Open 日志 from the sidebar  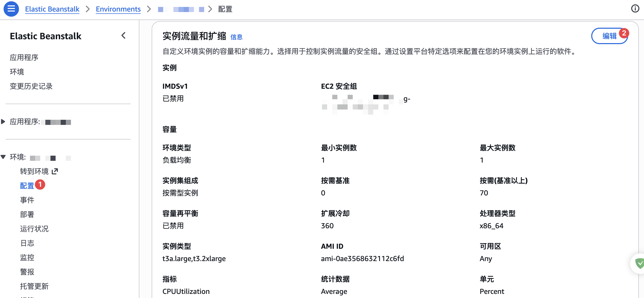click(x=27, y=243)
